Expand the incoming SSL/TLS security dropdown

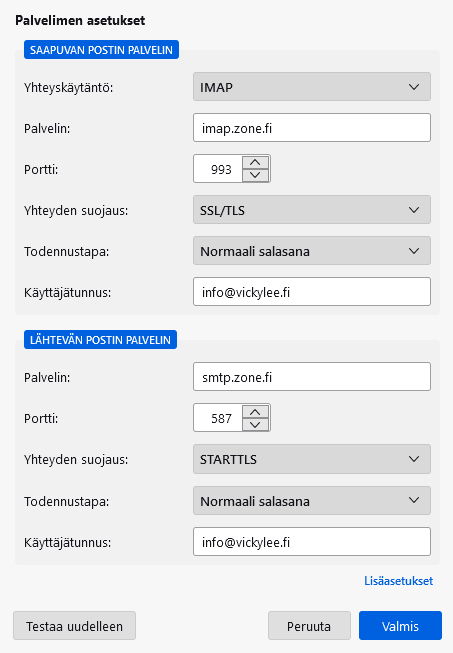[312, 210]
